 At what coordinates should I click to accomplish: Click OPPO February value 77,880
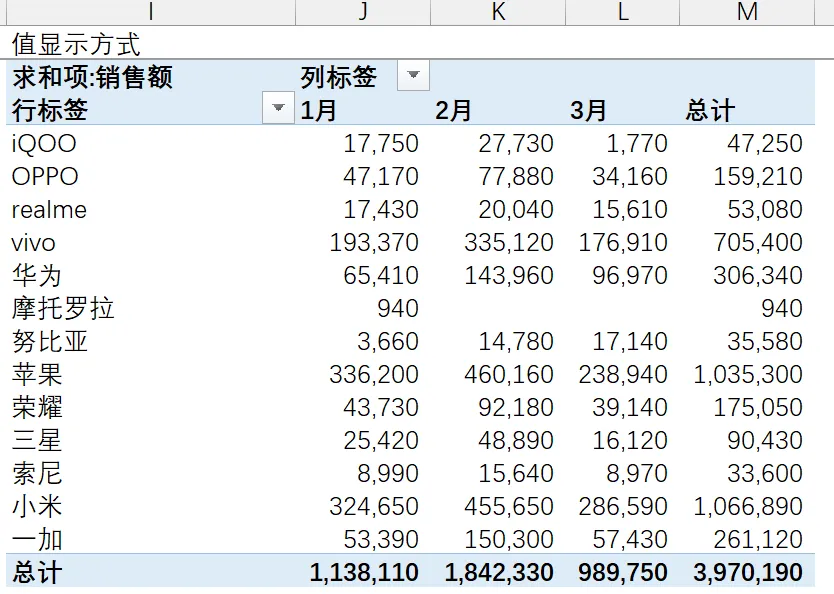(x=516, y=177)
